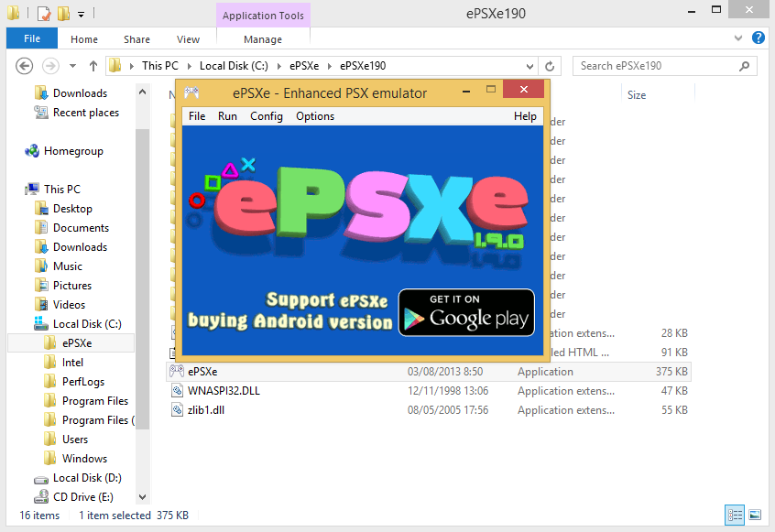Click the Get it on Google Play badge
Image resolution: width=775 pixels, height=532 pixels.
click(466, 312)
